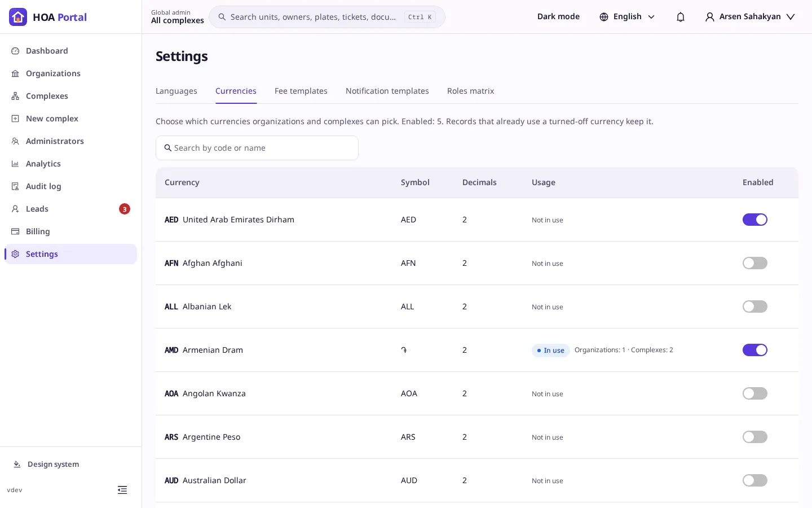This screenshot has width=812, height=508.
Task: Click the globe language icon
Action: tap(604, 17)
